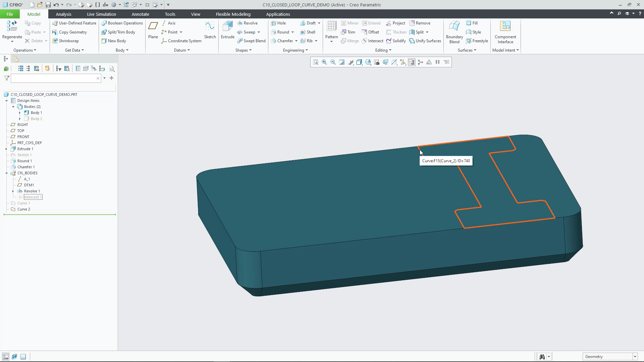The width and height of the screenshot is (644, 362).
Task: Select the Revolve tool
Action: (247, 23)
